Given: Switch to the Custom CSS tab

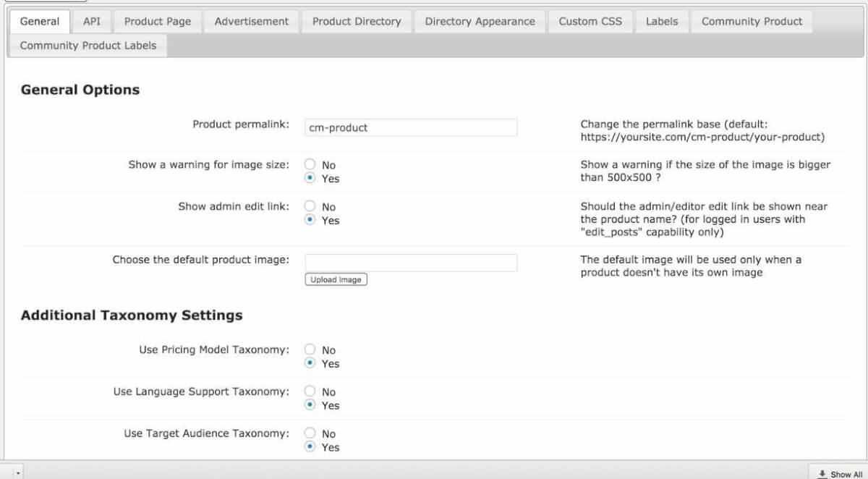Looking at the screenshot, I should tap(590, 22).
